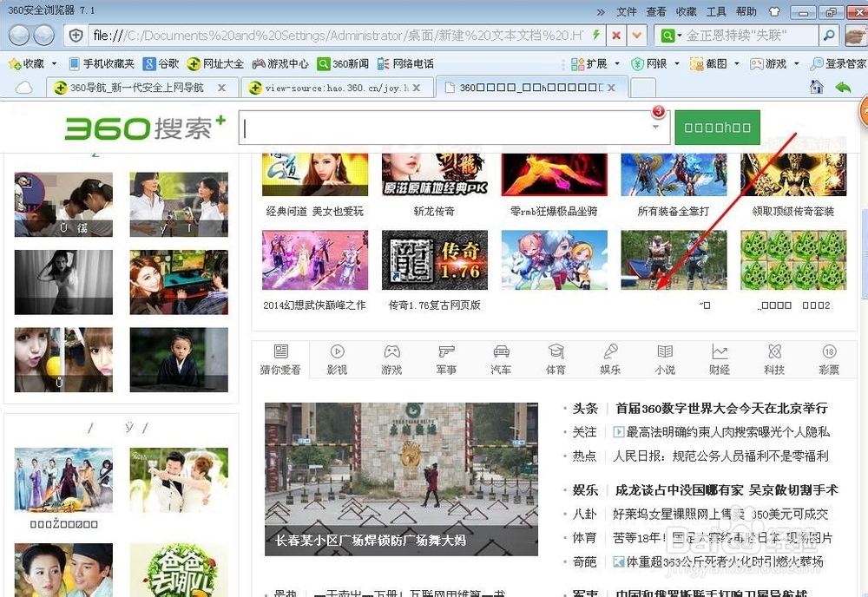
Task: Select the 科技 category tab
Action: point(774,359)
